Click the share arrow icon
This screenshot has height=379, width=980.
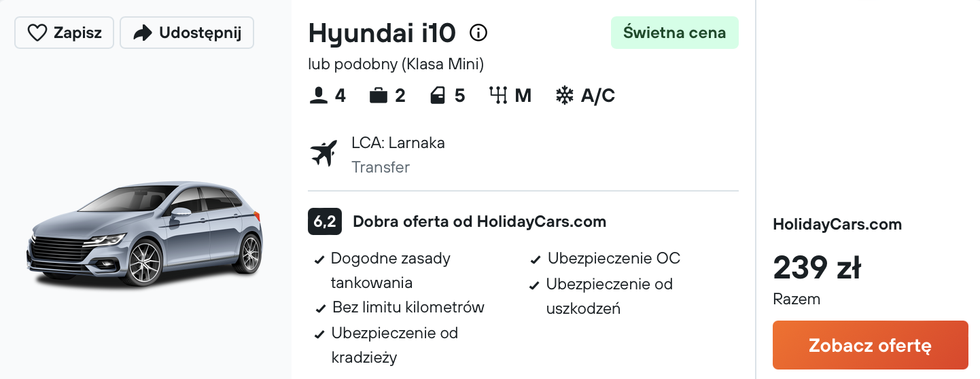point(143,33)
